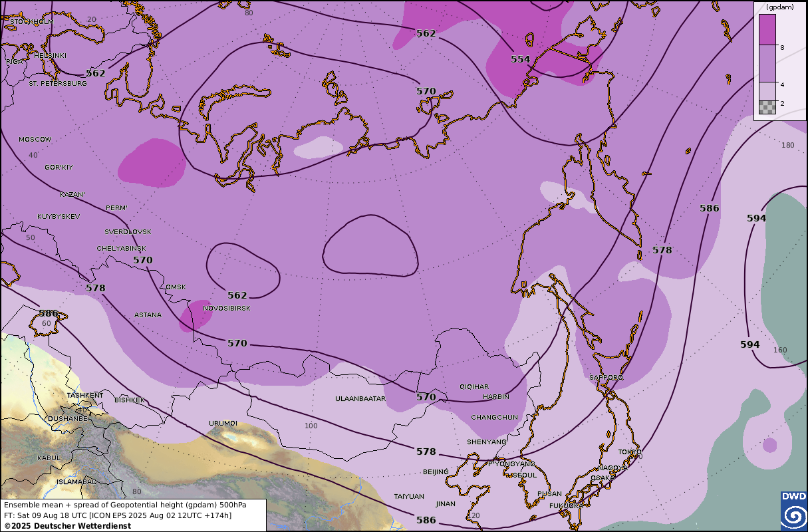
Task: Select the light purple legend swatch
Action: click(767, 91)
